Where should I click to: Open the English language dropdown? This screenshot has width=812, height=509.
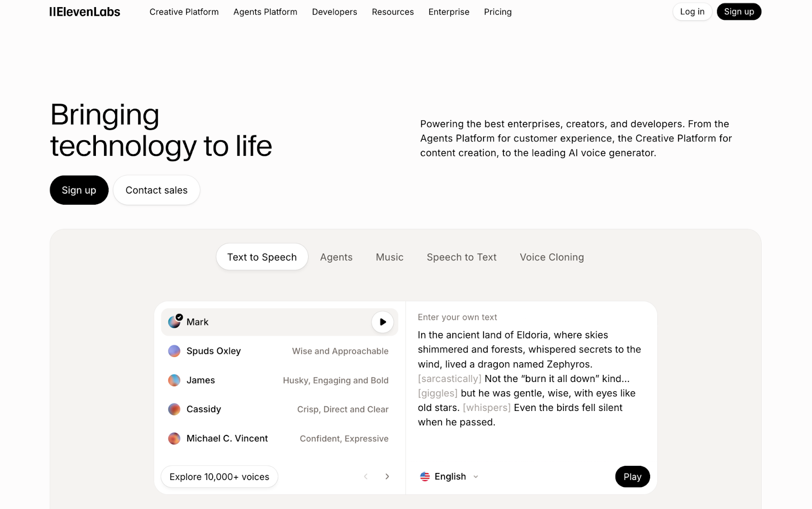pos(450,476)
